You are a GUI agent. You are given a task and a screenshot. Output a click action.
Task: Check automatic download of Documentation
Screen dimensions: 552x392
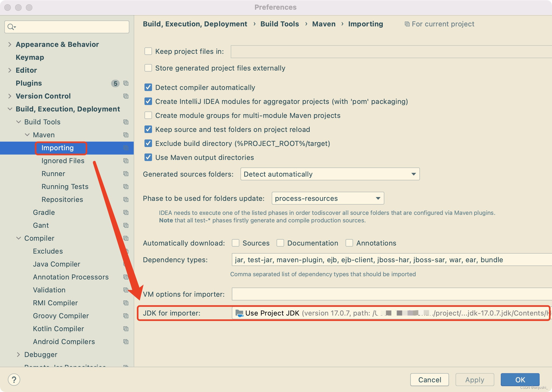tap(280, 243)
